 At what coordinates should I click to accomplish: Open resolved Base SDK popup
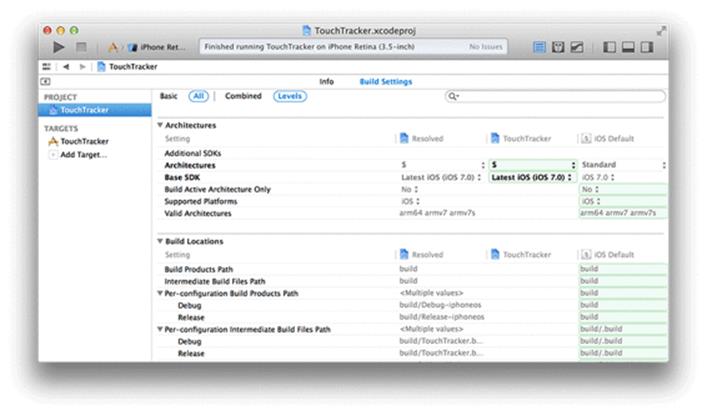pos(441,177)
